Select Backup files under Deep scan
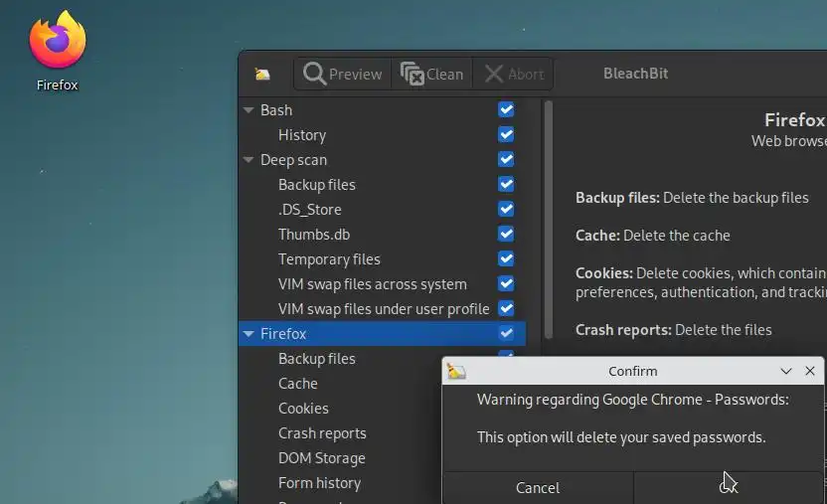The height and width of the screenshot is (504, 827). (382, 185)
